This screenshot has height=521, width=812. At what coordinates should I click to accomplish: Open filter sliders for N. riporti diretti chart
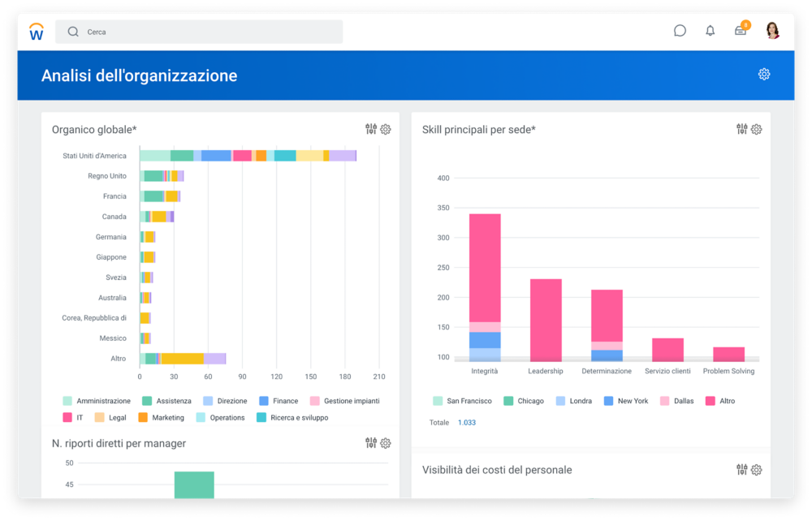(371, 443)
